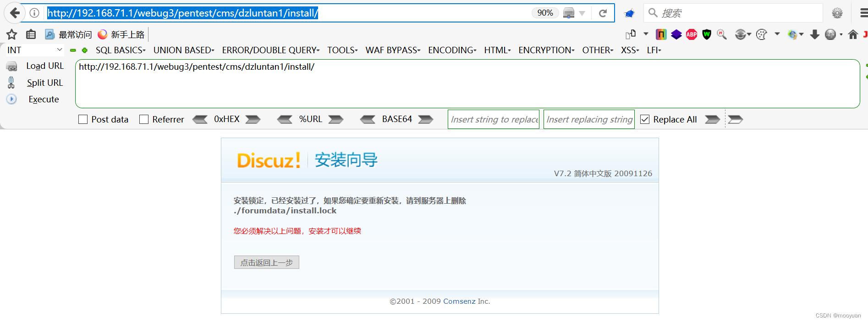Screen dimensions: 868x323
Task: Open the ERROR/DOUBLE QUERY menu
Action: (x=271, y=50)
